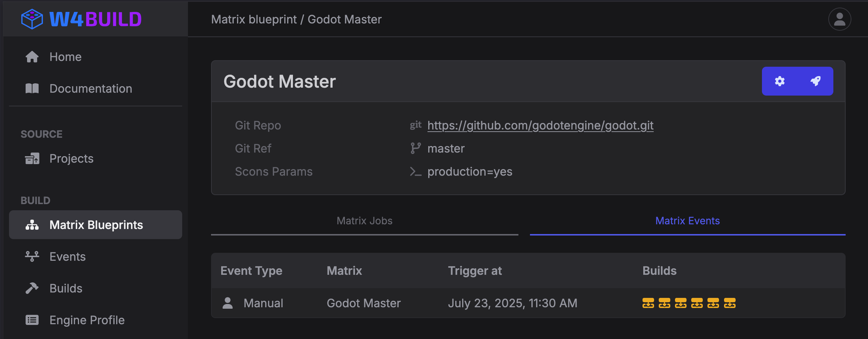Screen dimensions: 868x339
Task: Click the Git Ref label
Action: (253, 148)
